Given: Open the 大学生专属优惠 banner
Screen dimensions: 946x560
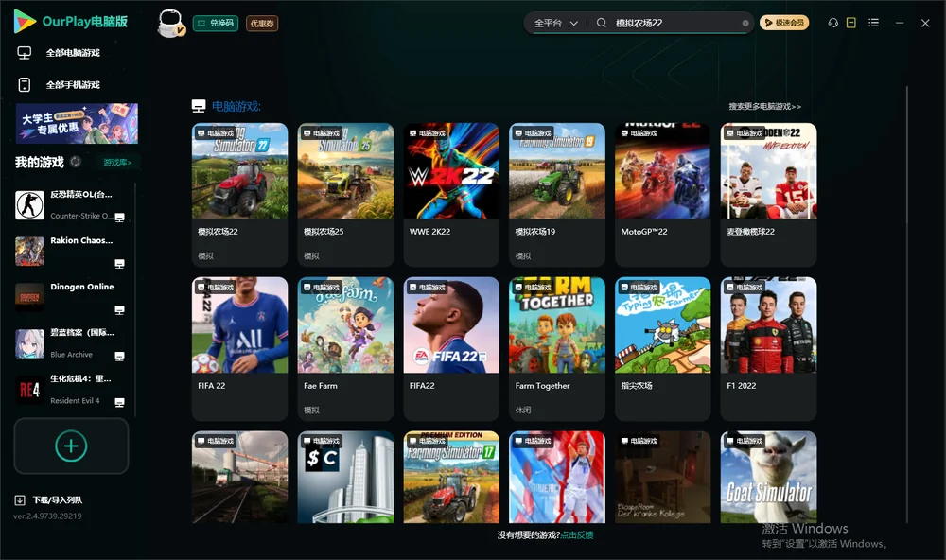Looking at the screenshot, I should click(77, 123).
